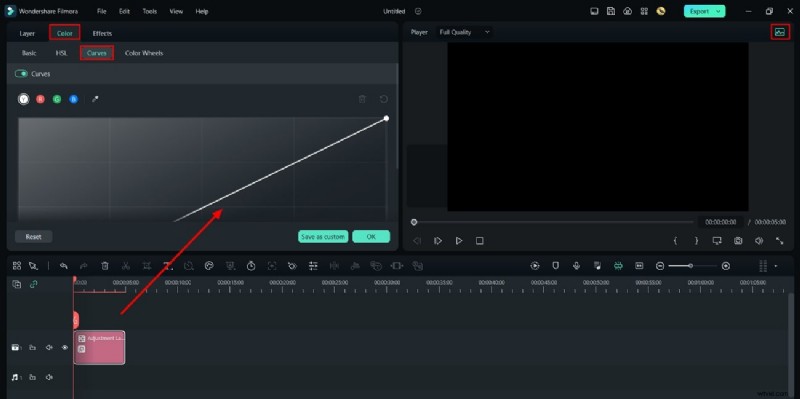This screenshot has height=399, width=800.
Task: Reset the curve with the circular arrow icon
Action: [x=384, y=99]
